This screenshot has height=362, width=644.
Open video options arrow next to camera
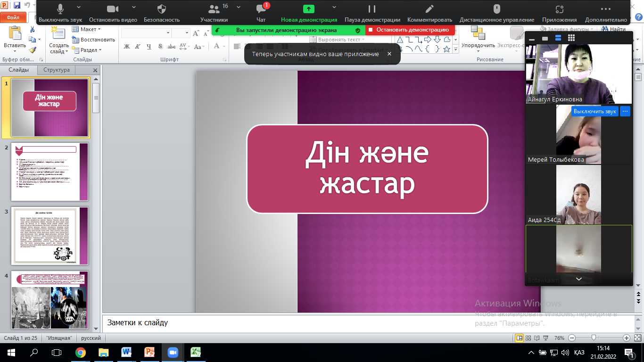click(134, 7)
